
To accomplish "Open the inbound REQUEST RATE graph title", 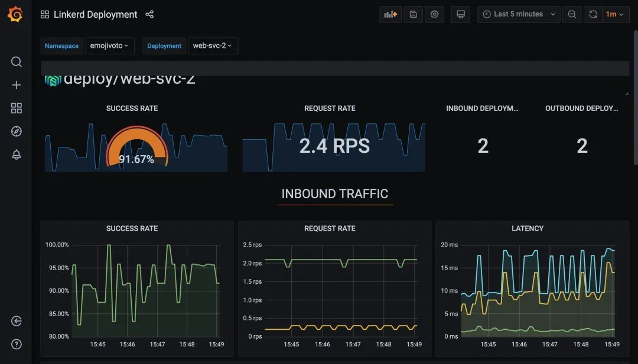I will [x=330, y=229].
